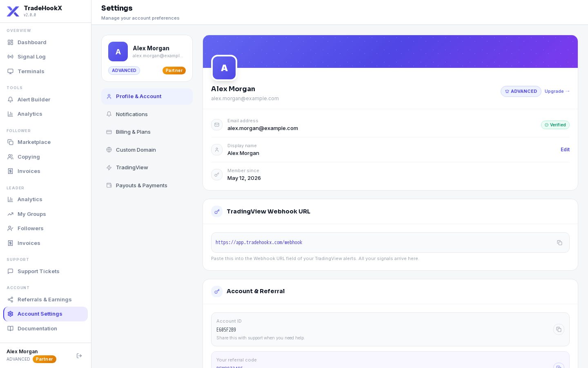The height and width of the screenshot is (368, 588).
Task: Click the Partner badge in profile card
Action: click(174, 71)
